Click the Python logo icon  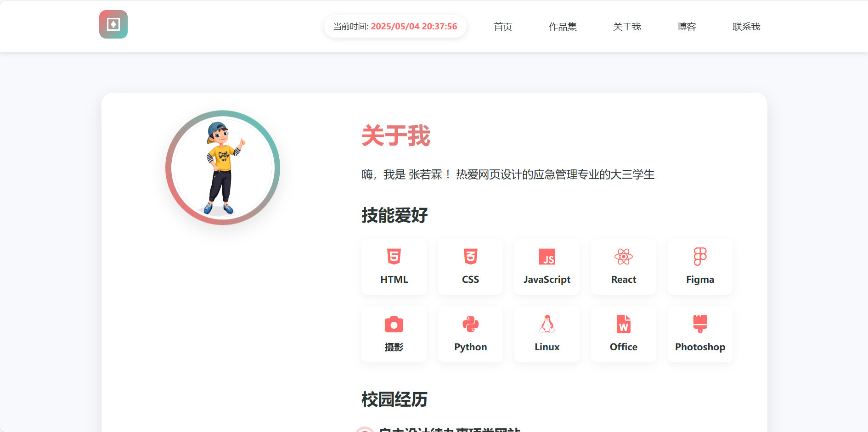pos(470,324)
